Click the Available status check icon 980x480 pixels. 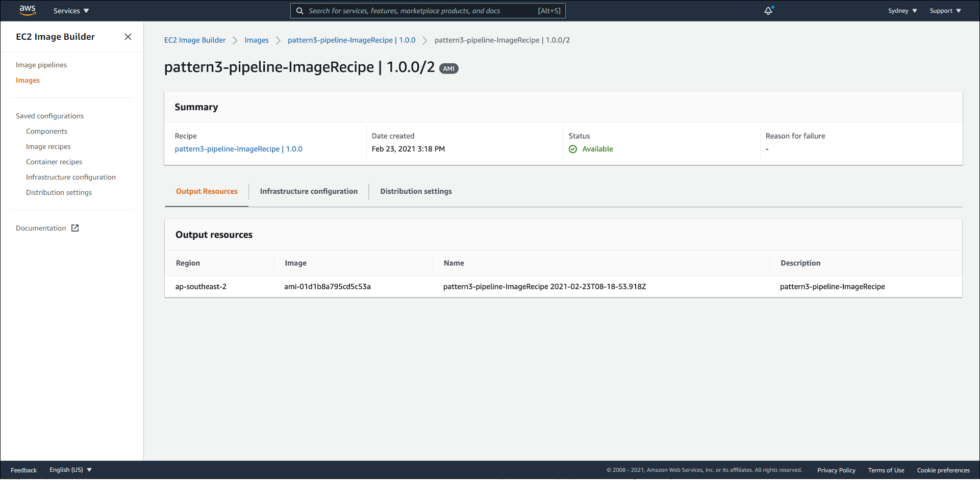(573, 149)
